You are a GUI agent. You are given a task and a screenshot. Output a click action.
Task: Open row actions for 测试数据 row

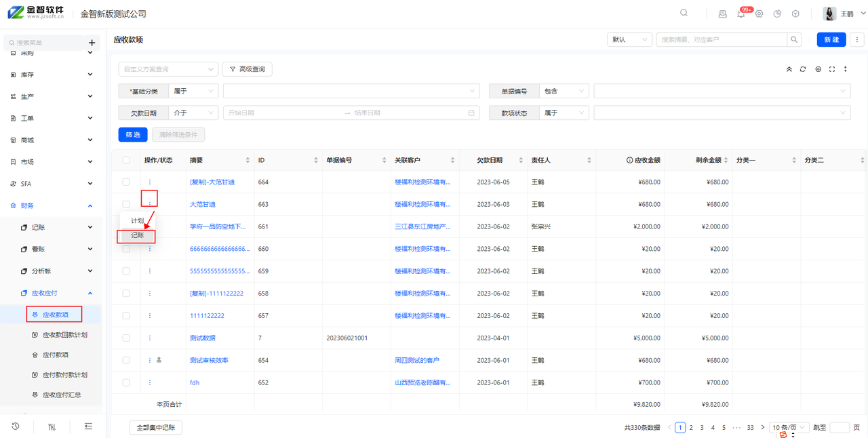(150, 338)
